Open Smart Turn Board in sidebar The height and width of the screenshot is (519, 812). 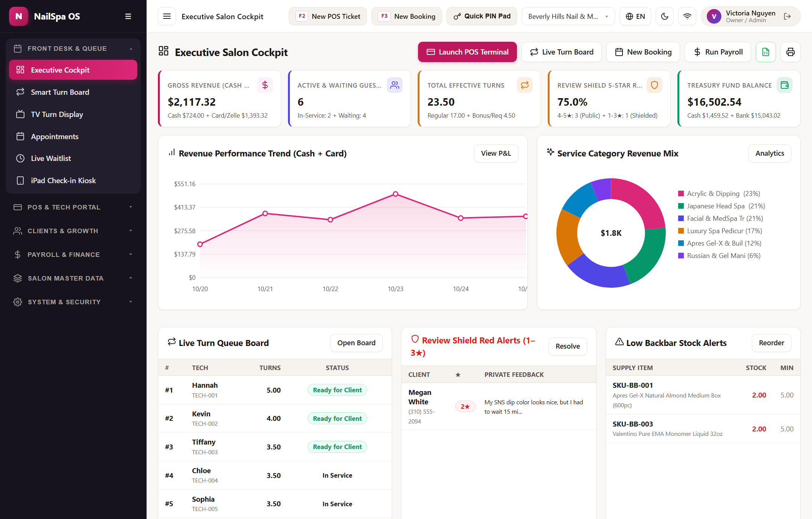point(73,92)
